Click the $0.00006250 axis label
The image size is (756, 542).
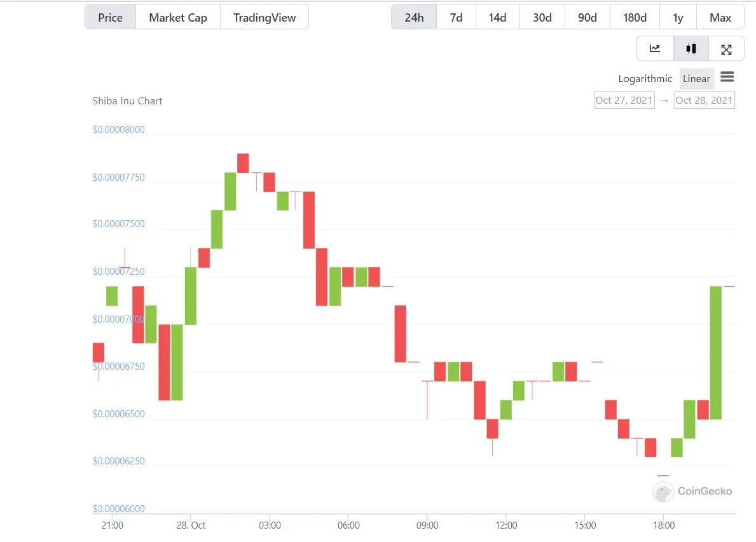tap(119, 461)
